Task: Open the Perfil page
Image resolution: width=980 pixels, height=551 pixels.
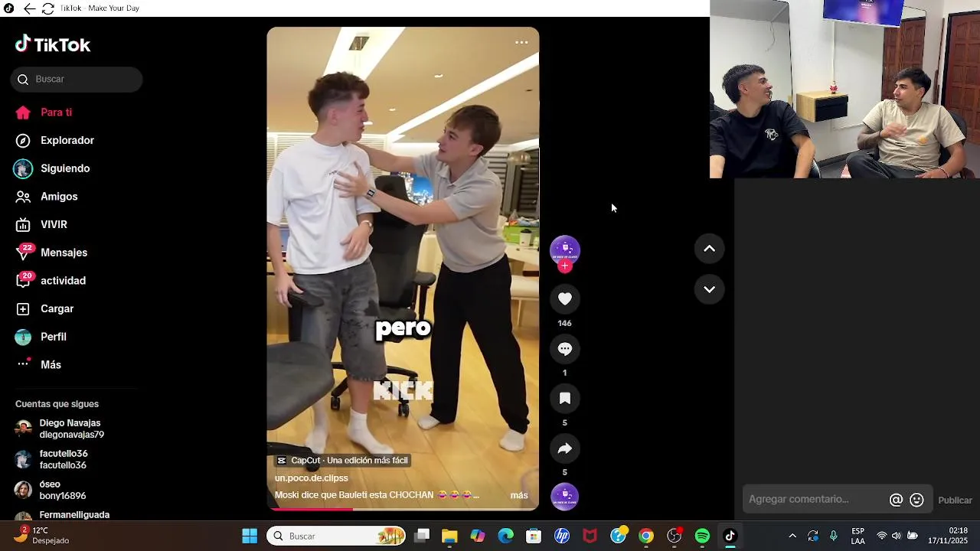Action: point(41,337)
